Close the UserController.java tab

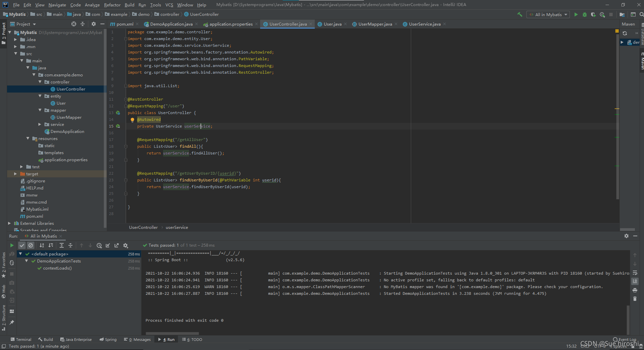pos(311,24)
